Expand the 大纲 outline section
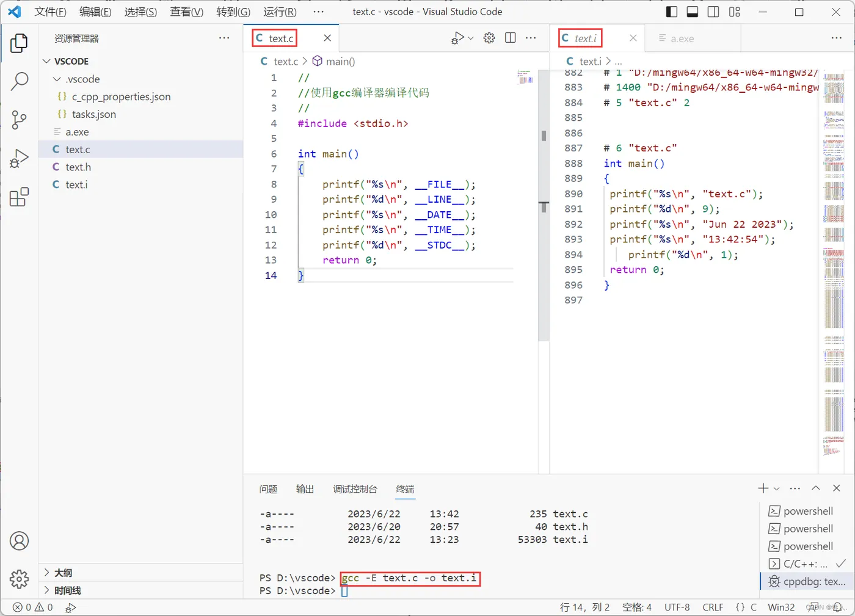 [x=140, y=573]
